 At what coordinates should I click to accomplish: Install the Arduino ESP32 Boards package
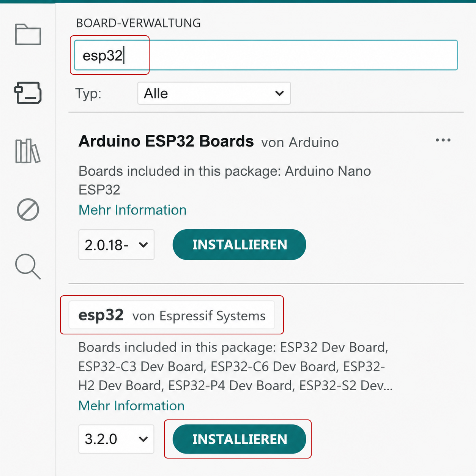pos(240,245)
